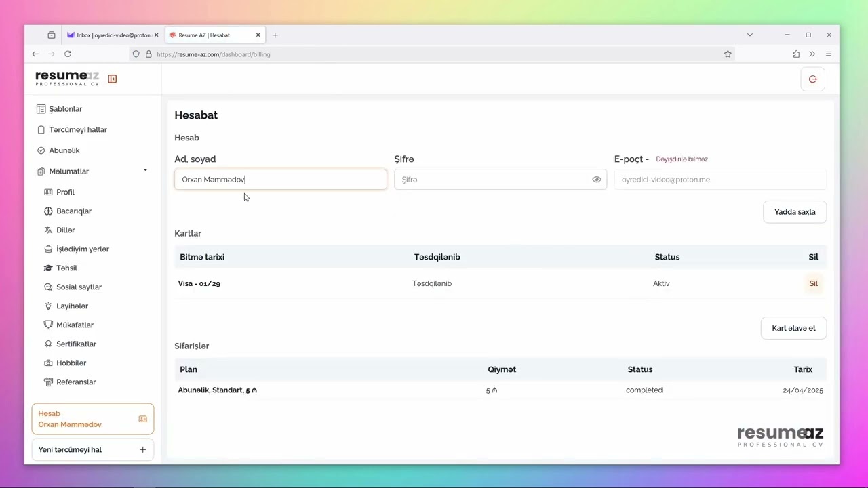Click the ID card icon in Hesab card
This screenshot has width=868, height=488.
point(142,419)
